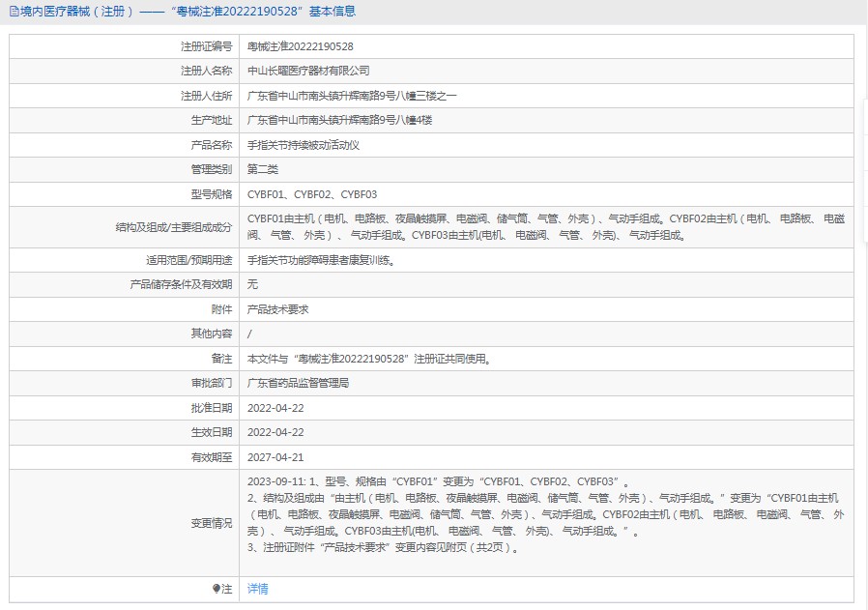Click model specs CYBF01、CYBF02、CYBF03
The image size is (868, 610).
[312, 194]
